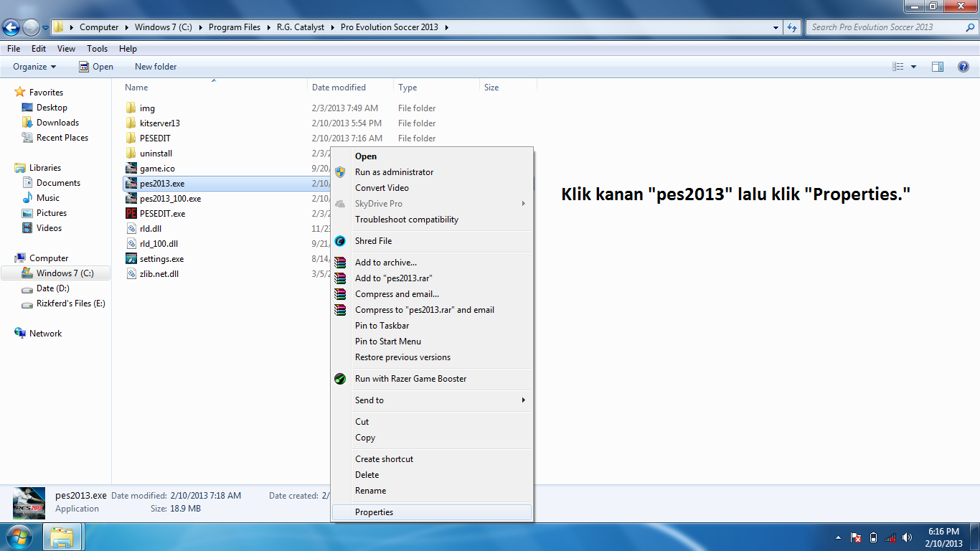Toggle the preview pane icon
The image size is (980, 551).
coord(938,67)
